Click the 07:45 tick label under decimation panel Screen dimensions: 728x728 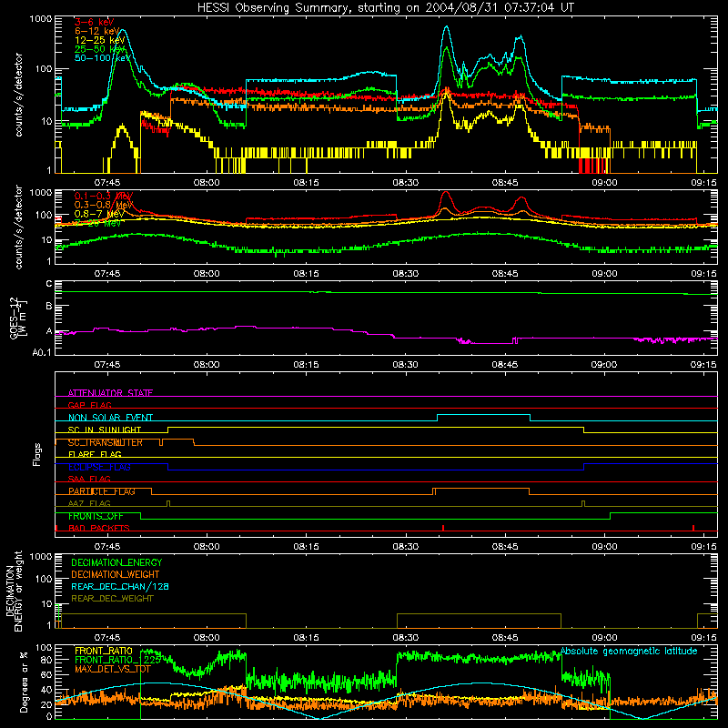click(107, 638)
